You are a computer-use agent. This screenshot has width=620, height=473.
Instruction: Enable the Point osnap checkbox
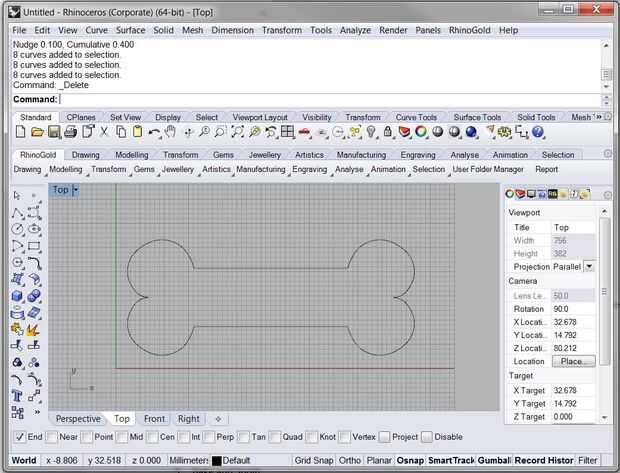pyautogui.click(x=87, y=437)
